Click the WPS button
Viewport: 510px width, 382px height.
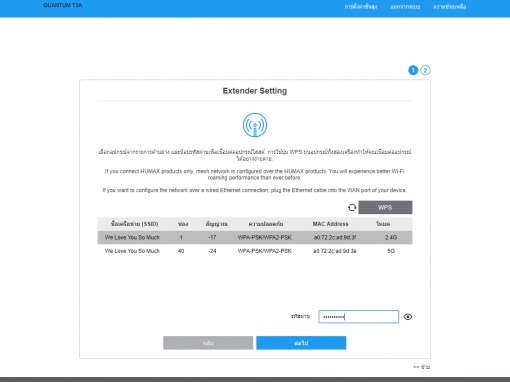click(x=385, y=207)
